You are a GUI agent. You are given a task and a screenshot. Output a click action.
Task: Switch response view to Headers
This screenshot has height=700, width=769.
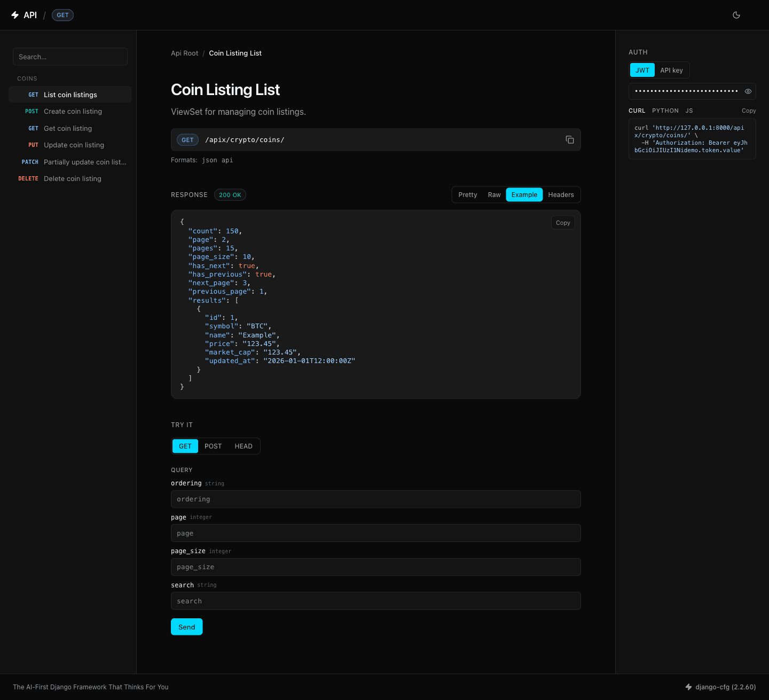561,195
